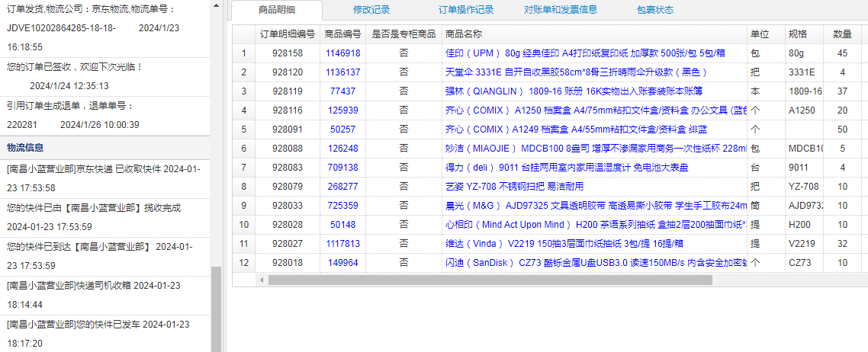Image resolution: width=868 pixels, height=352 pixels.
Task: Click the 单位 column header
Action: [766, 34]
